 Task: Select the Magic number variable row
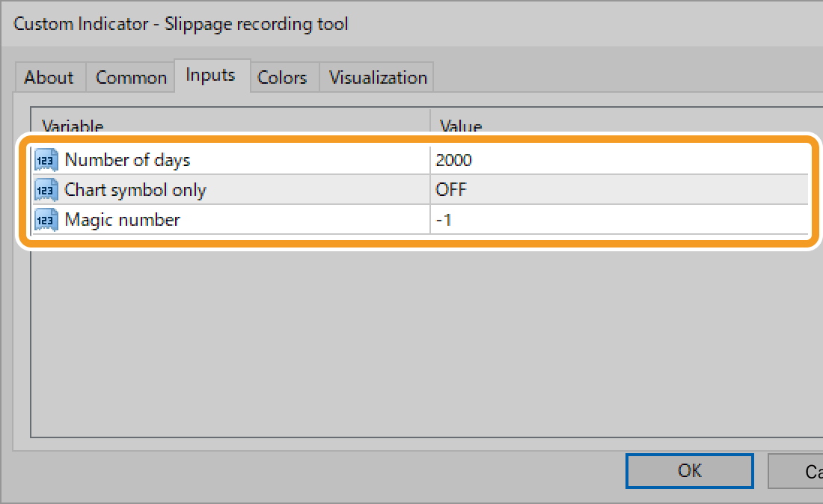[x=187, y=219]
